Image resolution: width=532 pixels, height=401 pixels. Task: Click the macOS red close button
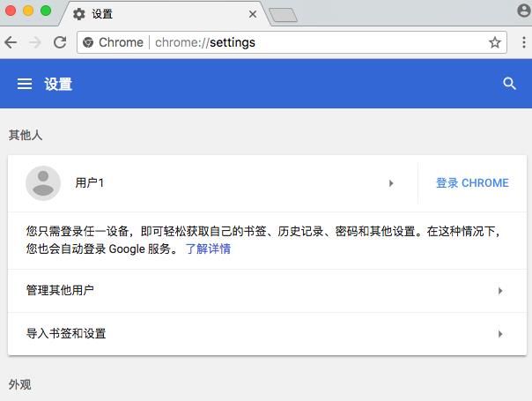[x=11, y=11]
